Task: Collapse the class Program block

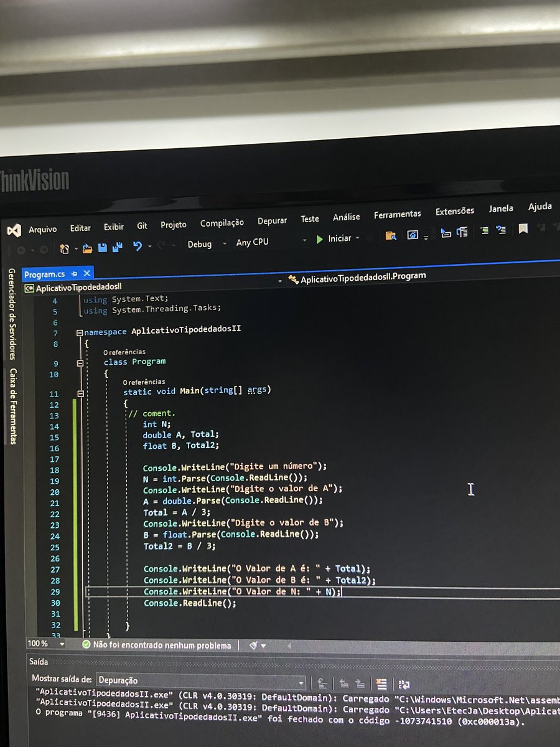Action: 80,362
